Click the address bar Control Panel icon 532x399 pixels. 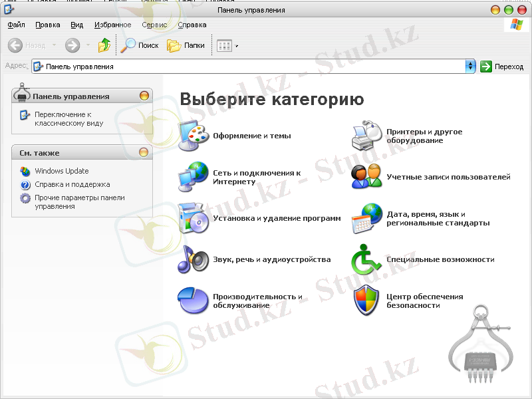tap(39, 66)
